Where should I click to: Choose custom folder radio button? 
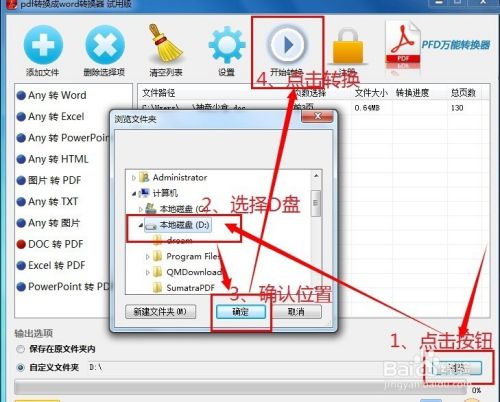coord(21,367)
